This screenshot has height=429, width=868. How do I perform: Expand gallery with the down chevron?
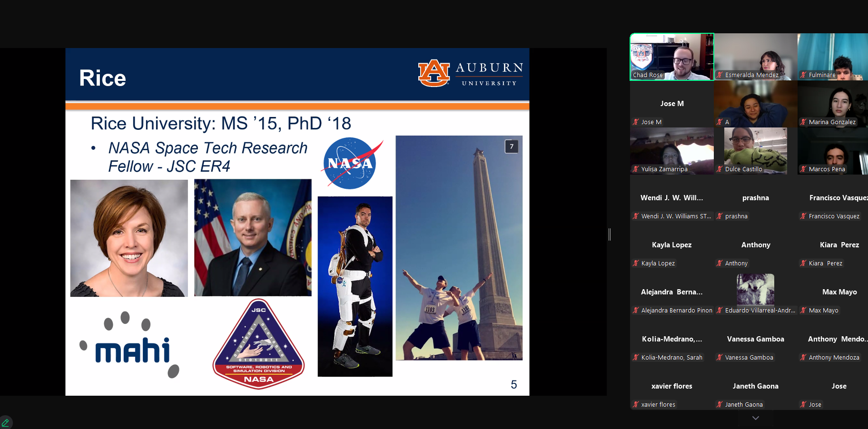point(755,418)
